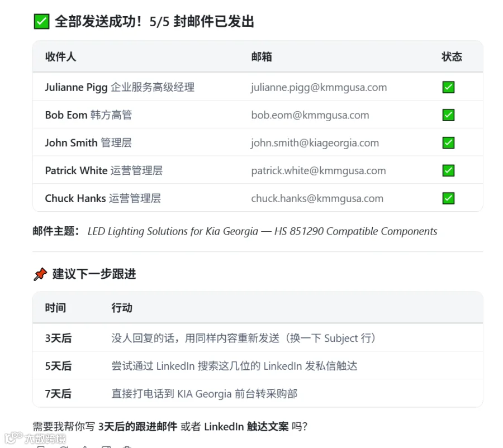Click the red pushpin emoji beside 建议下一步跟进

click(x=40, y=274)
